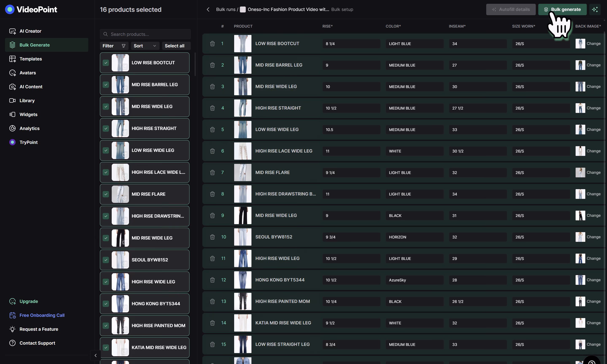Click the Autofill details button
Screen dimensions: 607x364
click(511, 9)
